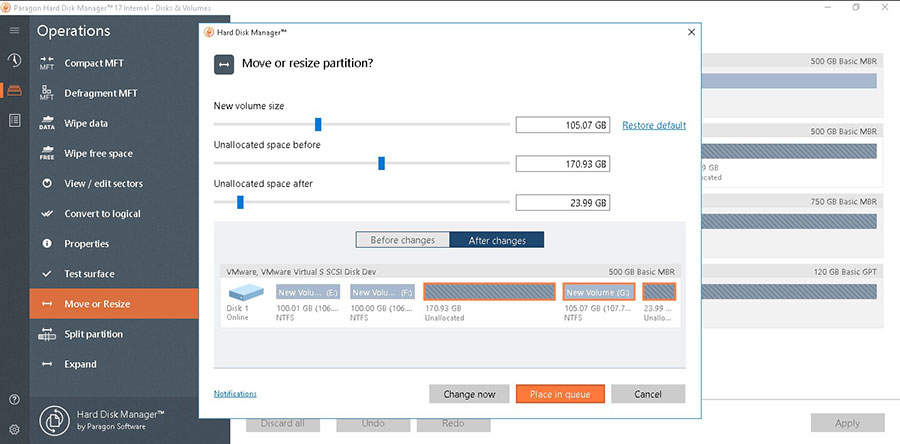Choose Convert to logical operation
The width and height of the screenshot is (900, 444).
pos(114,213)
